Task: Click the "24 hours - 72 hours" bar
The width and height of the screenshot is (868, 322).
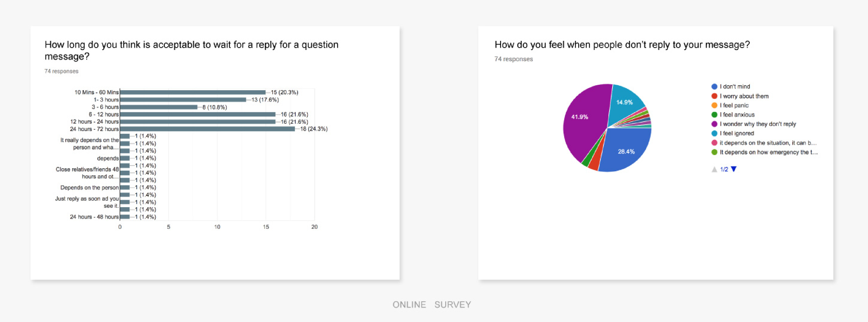Action: click(x=207, y=129)
